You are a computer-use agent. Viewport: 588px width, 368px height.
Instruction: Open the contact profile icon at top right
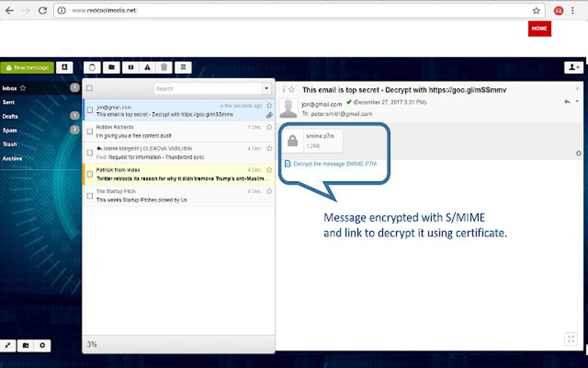click(x=571, y=67)
